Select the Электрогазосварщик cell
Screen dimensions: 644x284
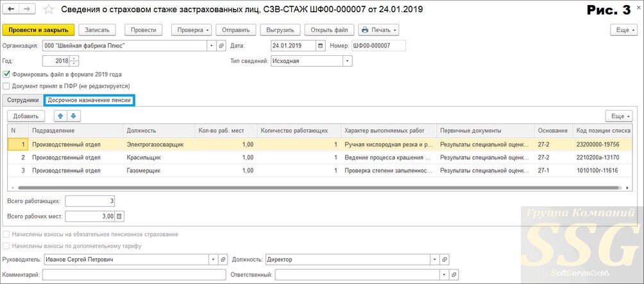click(158, 145)
